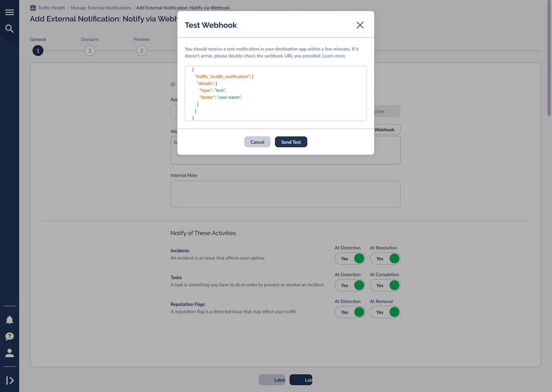Image resolution: width=552 pixels, height=392 pixels.
Task: Click Notify of These Activities heading
Action: 203,233
